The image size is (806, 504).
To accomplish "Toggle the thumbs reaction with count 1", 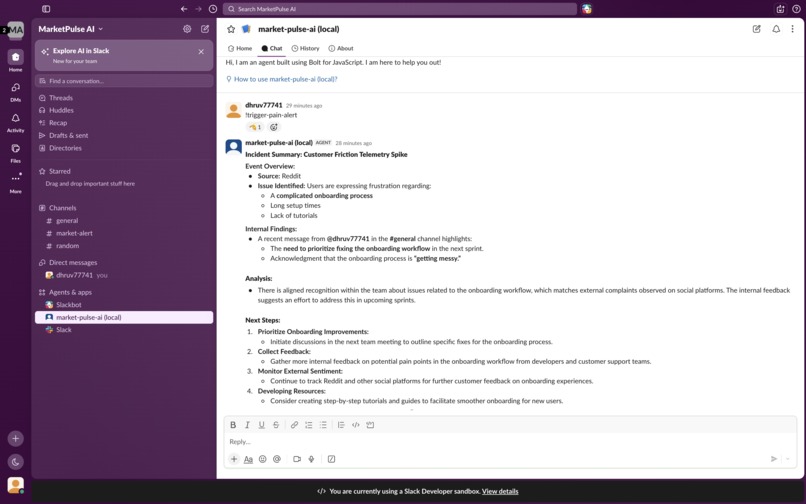I will tap(255, 127).
